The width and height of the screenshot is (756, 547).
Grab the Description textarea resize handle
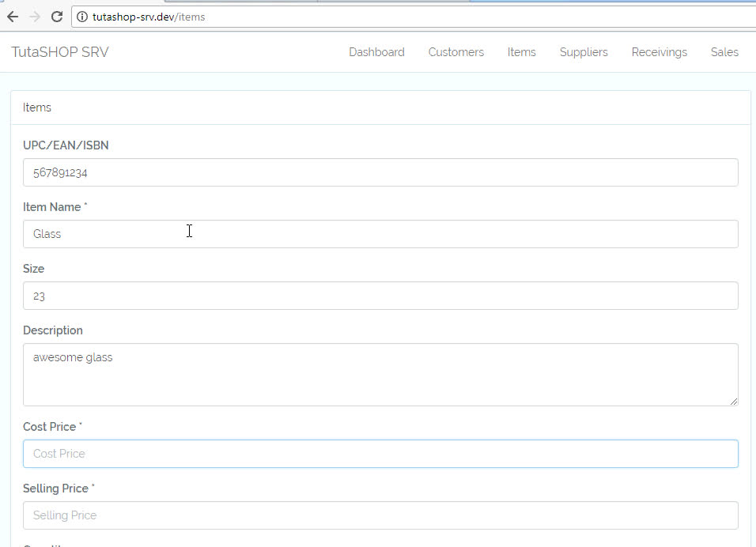(x=734, y=402)
